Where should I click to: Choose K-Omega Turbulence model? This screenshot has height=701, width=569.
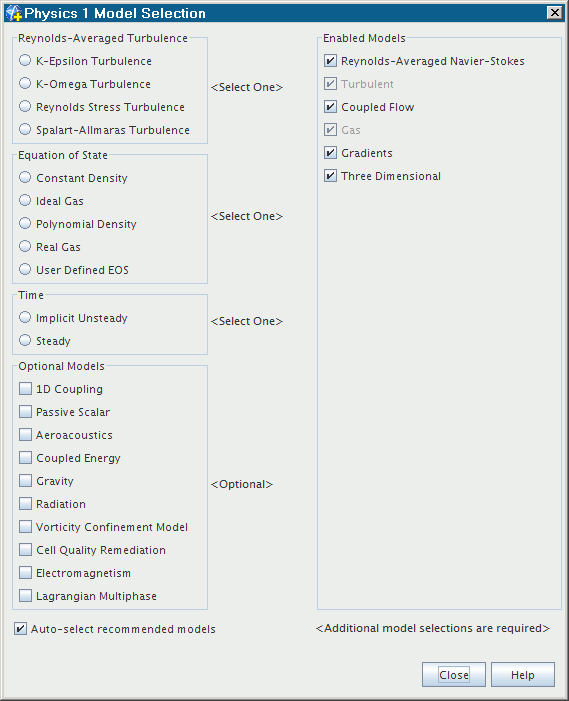pos(25,83)
